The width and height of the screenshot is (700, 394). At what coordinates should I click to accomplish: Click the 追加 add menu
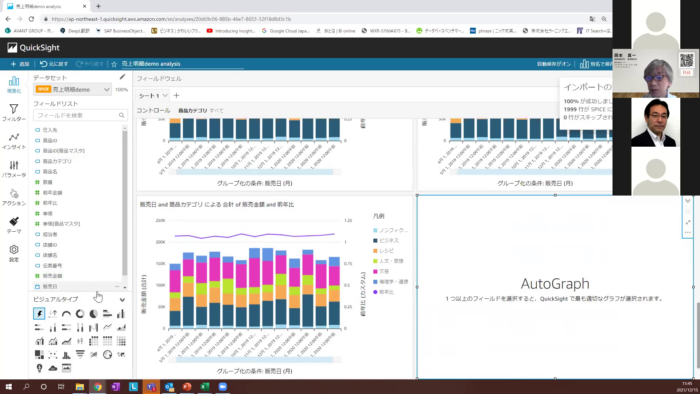[x=20, y=64]
